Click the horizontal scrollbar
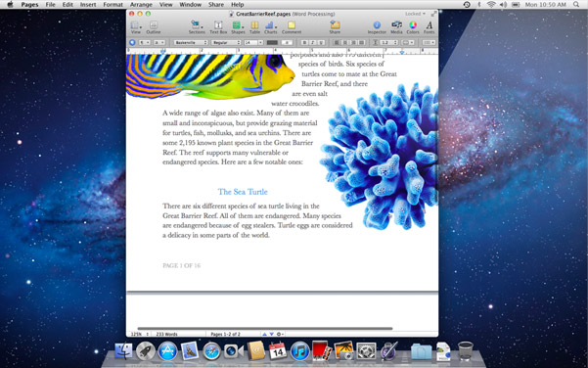This screenshot has height=368, width=588. tap(265, 328)
